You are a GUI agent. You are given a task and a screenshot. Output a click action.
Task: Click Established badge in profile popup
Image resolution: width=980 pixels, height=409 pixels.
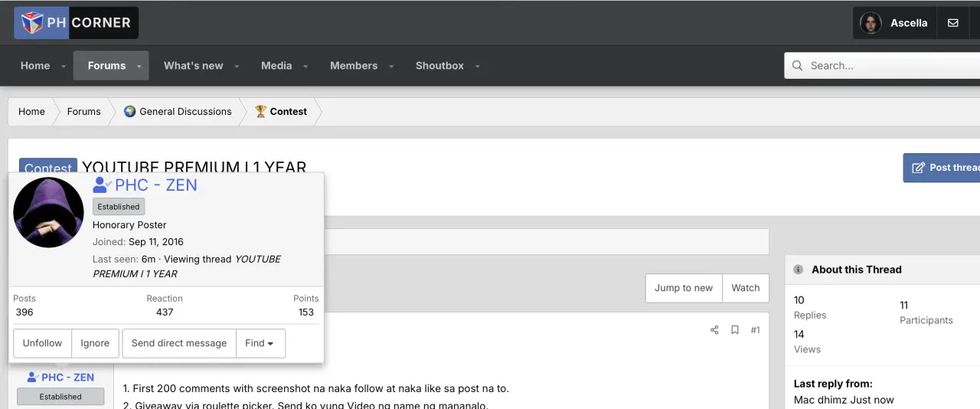click(x=119, y=207)
